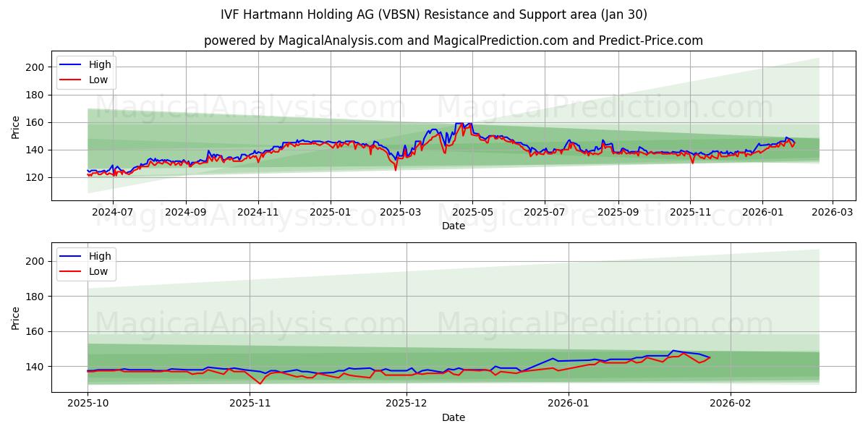Image resolution: width=868 pixels, height=434 pixels.
Task: Click the red Low line sample in top legend
Action: click(70, 79)
